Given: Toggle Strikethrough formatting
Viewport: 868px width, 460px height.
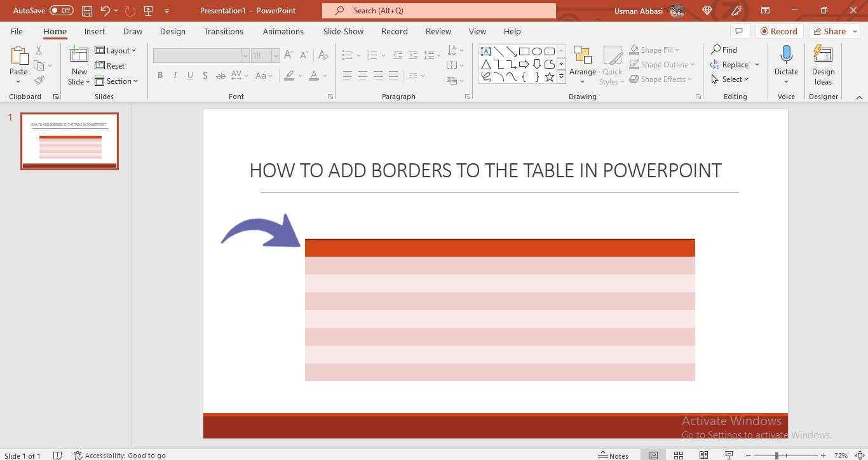Looking at the screenshot, I should [220, 76].
